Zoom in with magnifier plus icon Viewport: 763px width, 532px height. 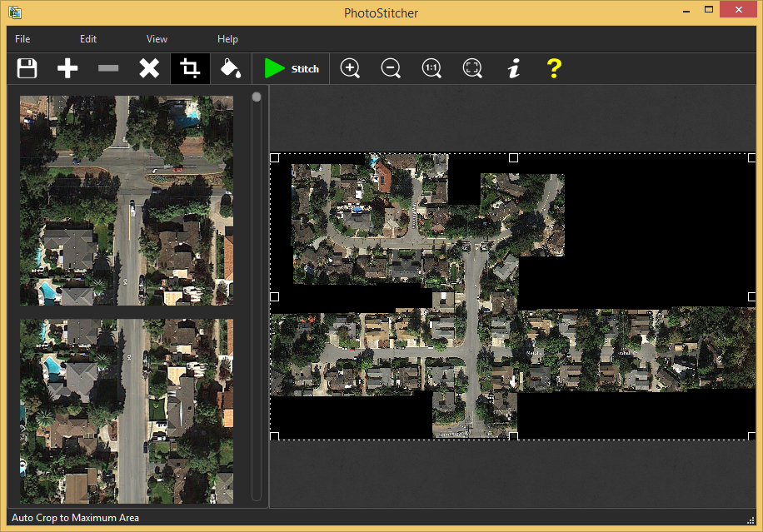(350, 68)
